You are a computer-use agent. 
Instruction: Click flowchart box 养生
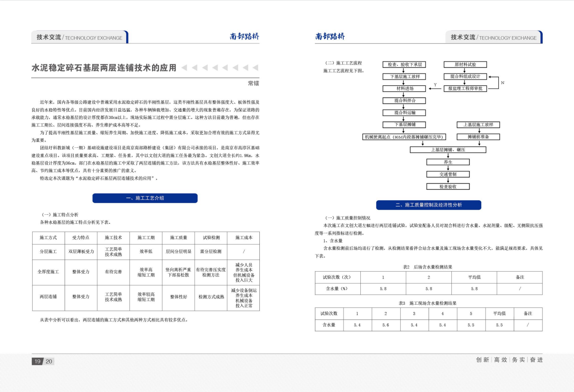(x=448, y=162)
